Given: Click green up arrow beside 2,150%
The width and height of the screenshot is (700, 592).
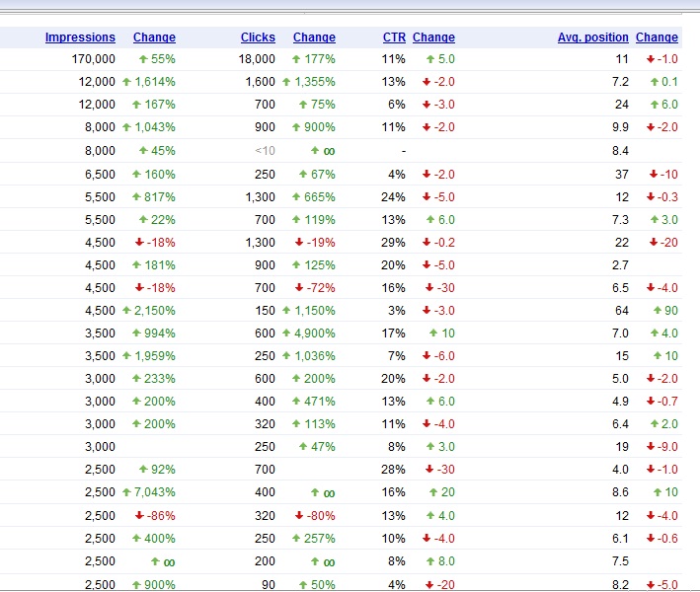Looking at the screenshot, I should pyautogui.click(x=126, y=310).
